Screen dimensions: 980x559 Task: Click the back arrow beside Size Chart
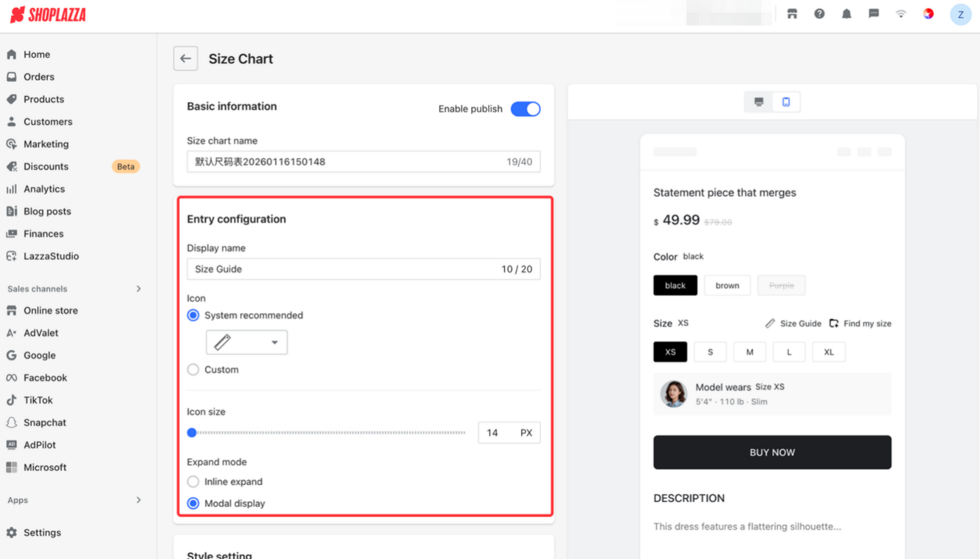click(185, 59)
